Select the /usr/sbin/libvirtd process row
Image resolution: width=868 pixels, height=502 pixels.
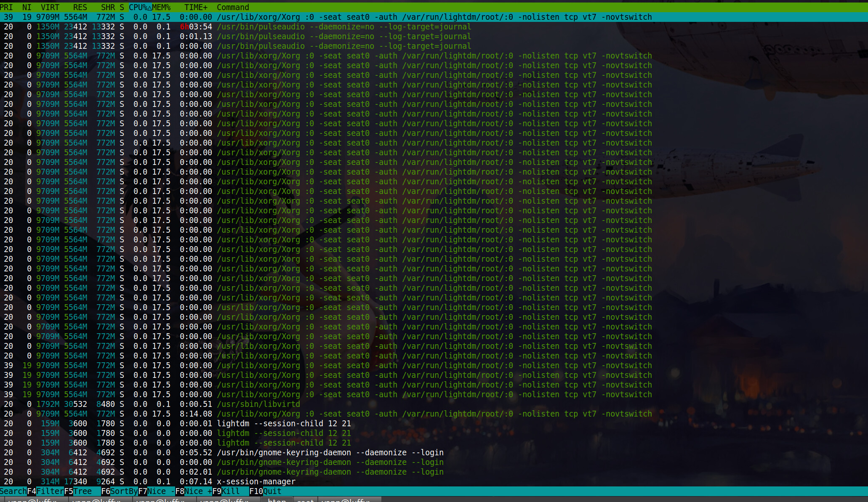434,404
